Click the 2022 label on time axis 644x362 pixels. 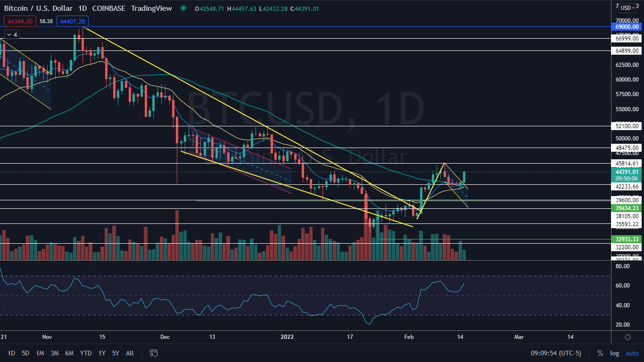[x=287, y=337]
